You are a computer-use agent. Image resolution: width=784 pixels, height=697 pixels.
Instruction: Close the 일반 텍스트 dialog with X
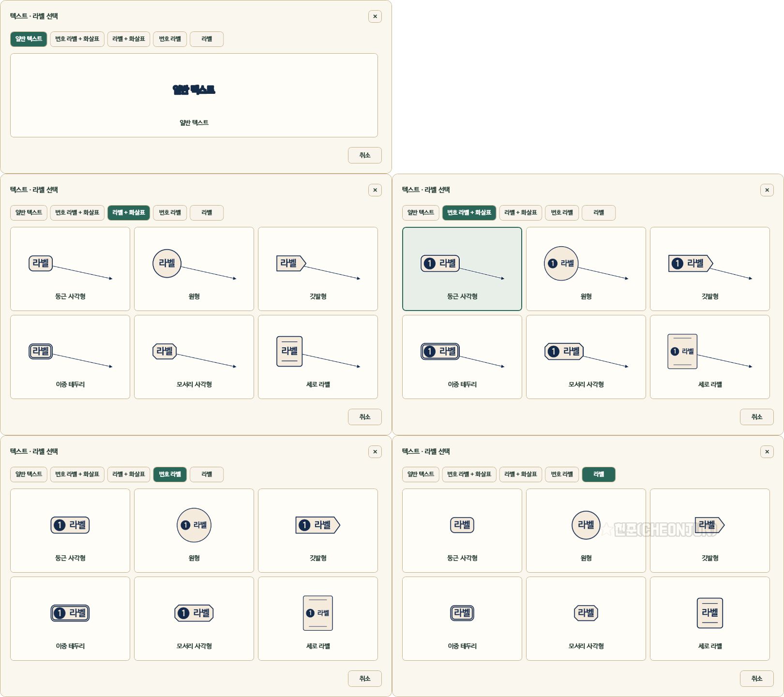(x=375, y=16)
